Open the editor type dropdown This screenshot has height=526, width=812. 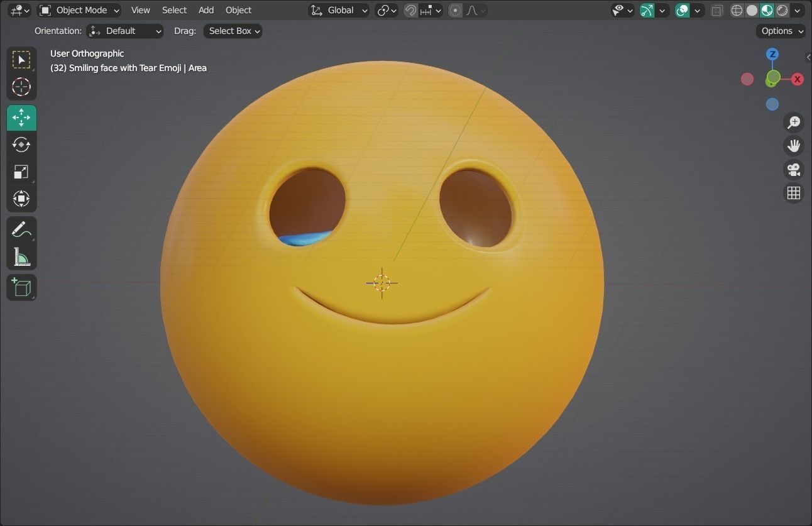[x=19, y=10]
